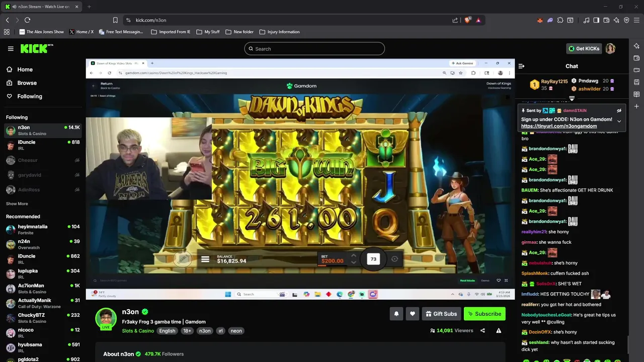
Task: Open The Alex Jones Show bookmark
Action: click(42, 32)
